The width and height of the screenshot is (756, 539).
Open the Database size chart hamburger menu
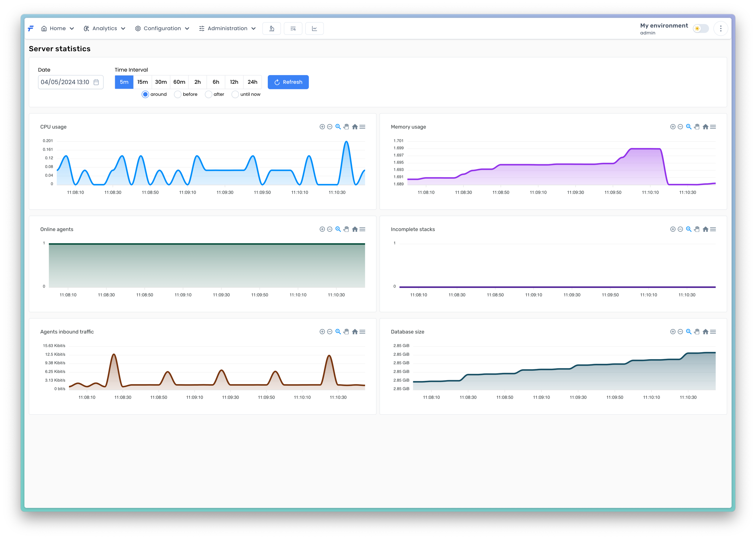coord(713,332)
